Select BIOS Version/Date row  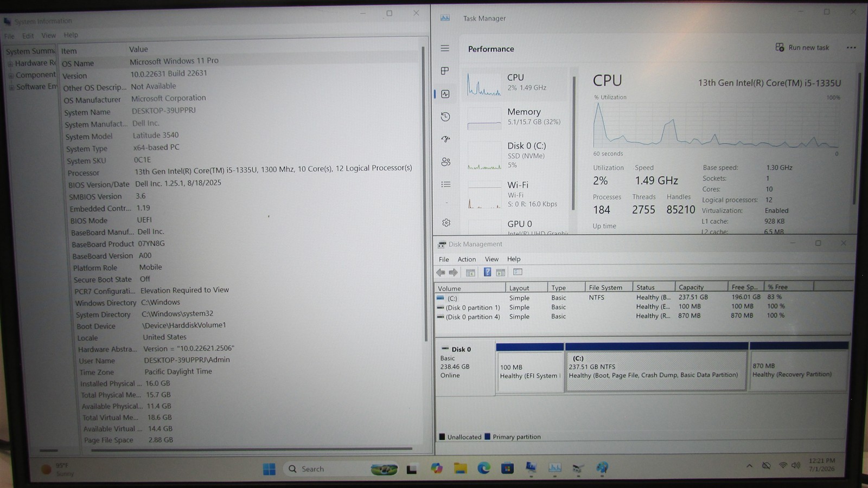click(x=242, y=183)
